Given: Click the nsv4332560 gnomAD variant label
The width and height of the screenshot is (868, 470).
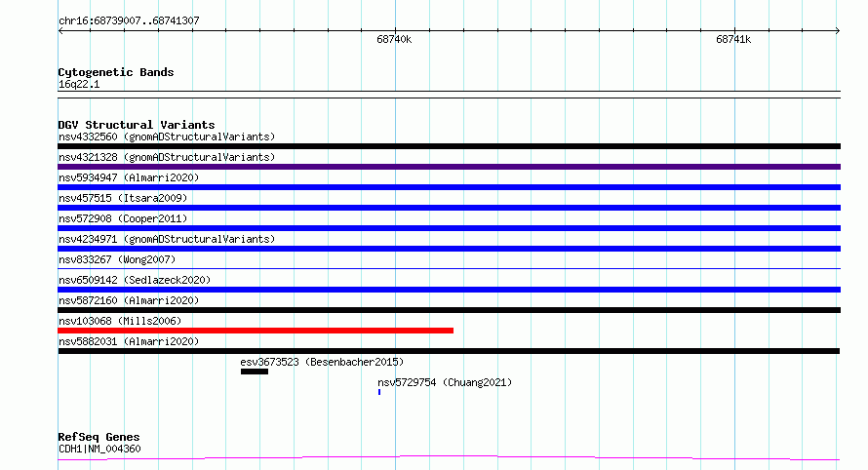Looking at the screenshot, I should coord(167,137).
